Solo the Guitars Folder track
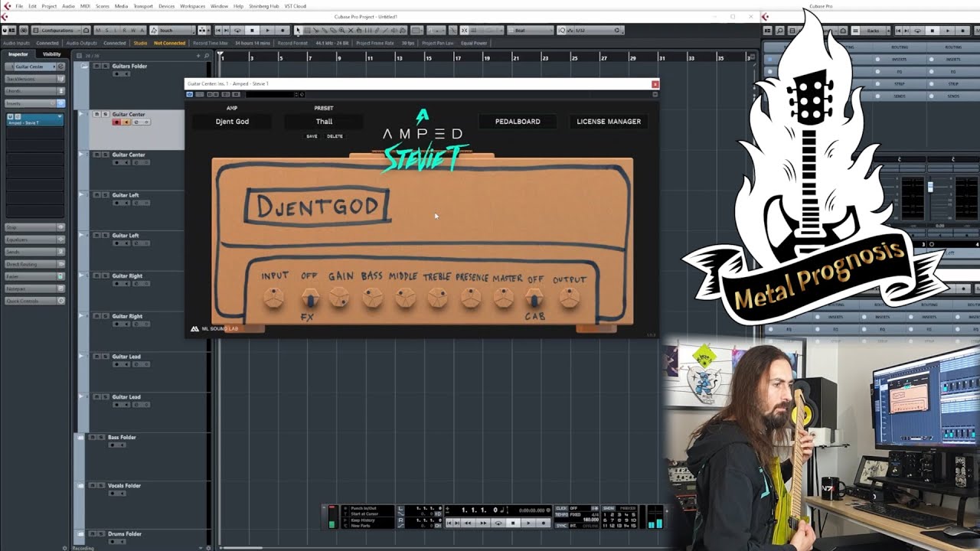 (x=105, y=67)
